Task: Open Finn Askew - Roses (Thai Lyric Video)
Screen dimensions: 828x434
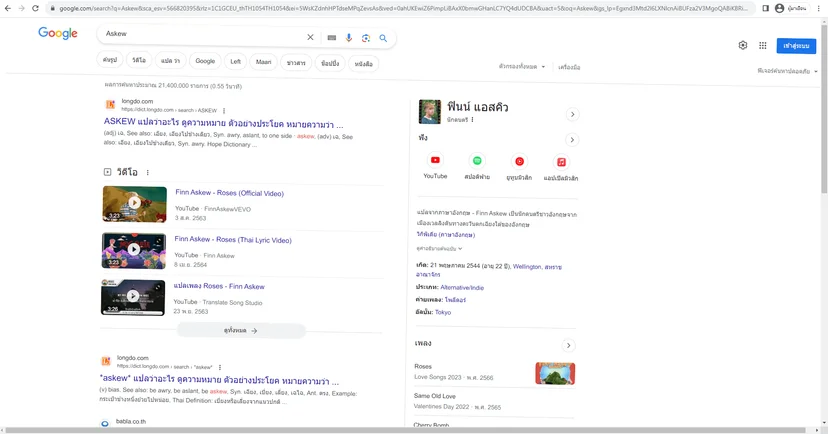Action: (x=233, y=240)
